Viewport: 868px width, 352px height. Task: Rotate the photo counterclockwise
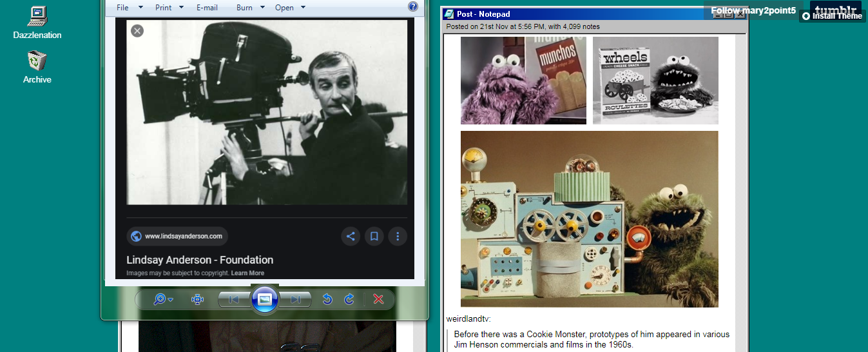(327, 299)
